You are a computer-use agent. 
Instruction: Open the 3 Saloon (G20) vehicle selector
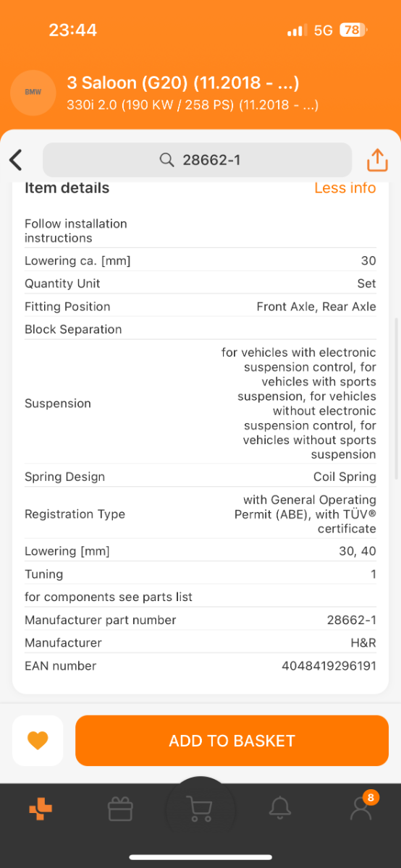[183, 82]
